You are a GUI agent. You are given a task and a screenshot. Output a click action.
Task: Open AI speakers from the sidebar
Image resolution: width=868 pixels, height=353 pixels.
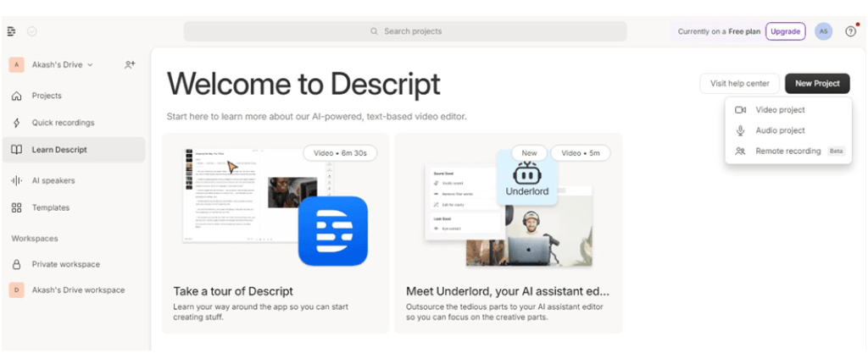[x=53, y=180]
